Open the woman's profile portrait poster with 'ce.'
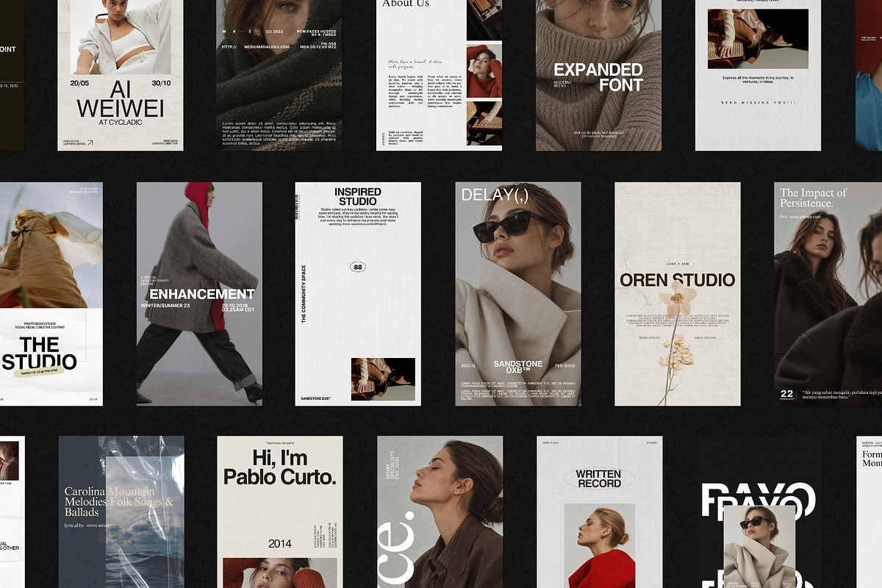Viewport: 882px width, 588px height. point(440,512)
